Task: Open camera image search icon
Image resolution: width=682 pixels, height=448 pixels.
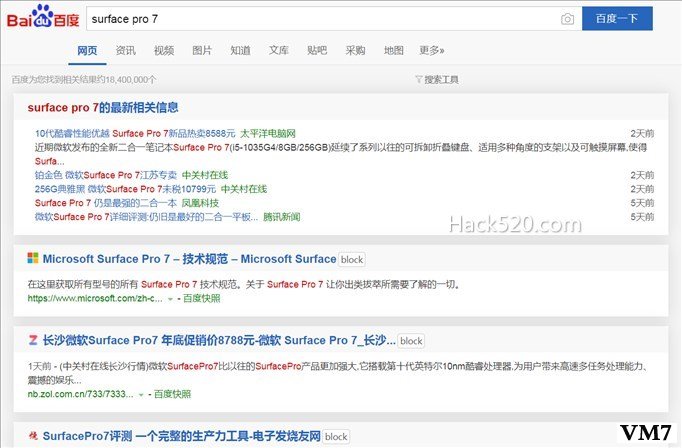Action: [567, 19]
